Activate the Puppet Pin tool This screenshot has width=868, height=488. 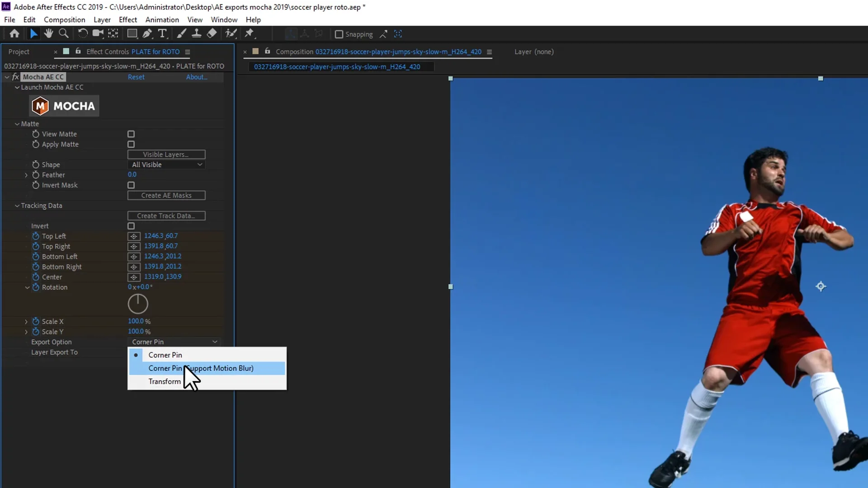click(x=250, y=33)
